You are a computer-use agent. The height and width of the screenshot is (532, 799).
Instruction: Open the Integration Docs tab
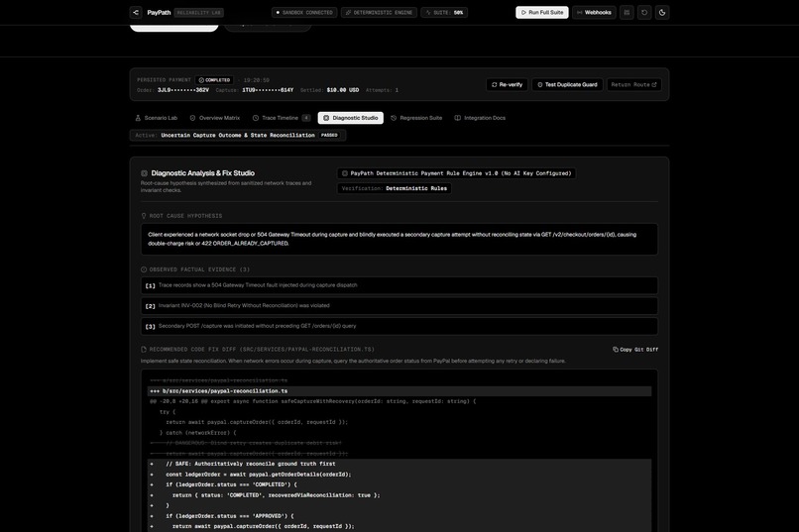point(480,118)
